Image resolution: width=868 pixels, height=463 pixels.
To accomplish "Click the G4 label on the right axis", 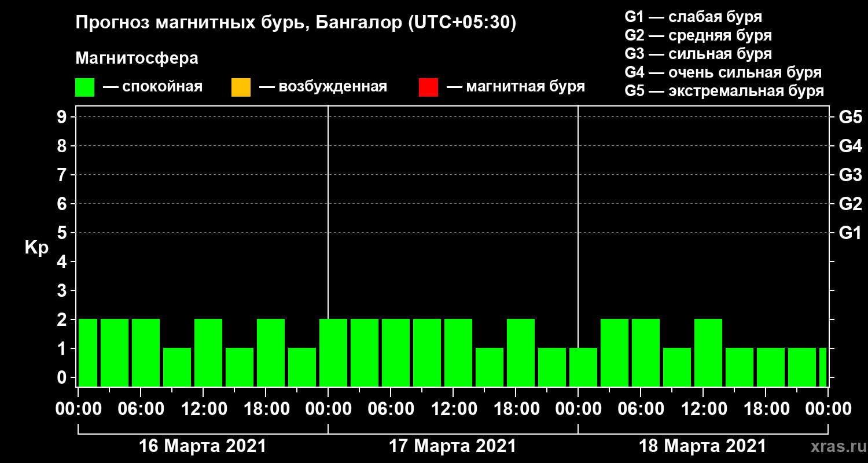I will (x=851, y=146).
